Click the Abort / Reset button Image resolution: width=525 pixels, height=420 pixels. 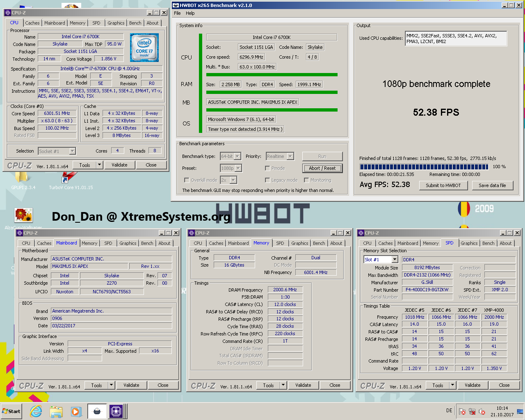[x=322, y=168]
